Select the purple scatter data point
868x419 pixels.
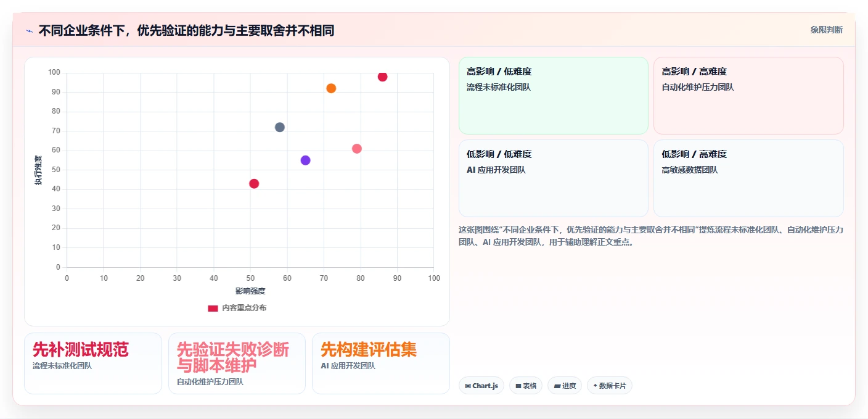(305, 160)
